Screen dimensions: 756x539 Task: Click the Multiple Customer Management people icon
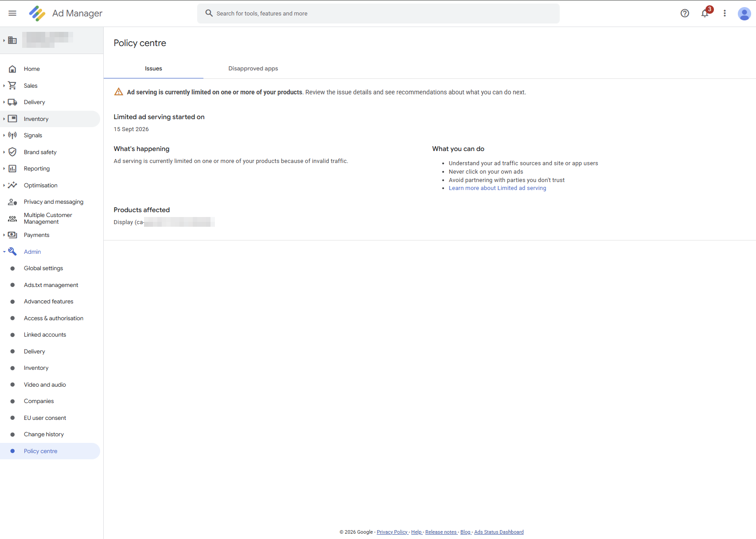tap(12, 218)
